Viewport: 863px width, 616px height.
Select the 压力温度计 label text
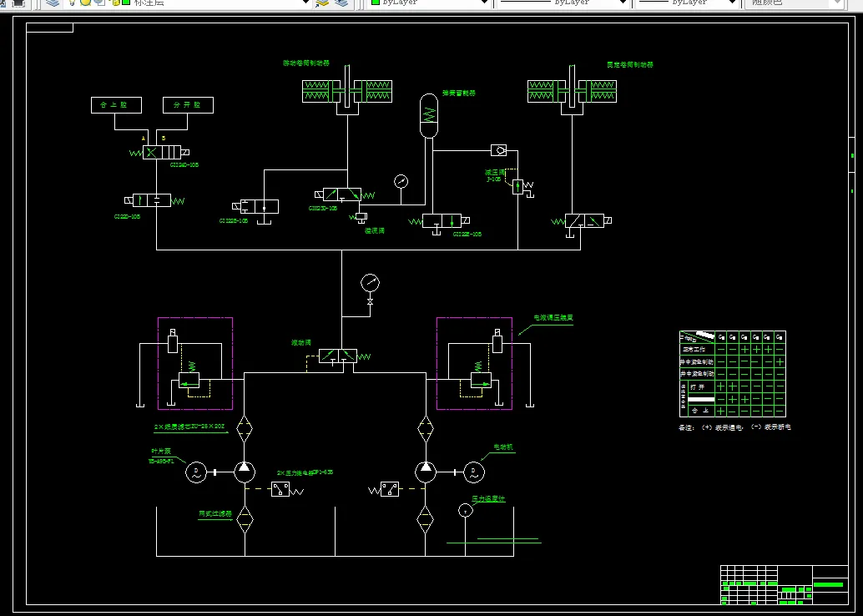[488, 499]
